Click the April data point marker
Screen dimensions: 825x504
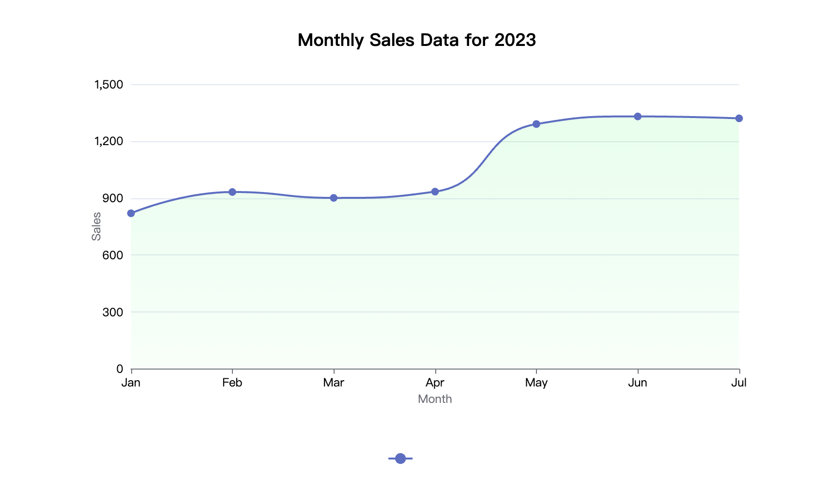point(435,192)
